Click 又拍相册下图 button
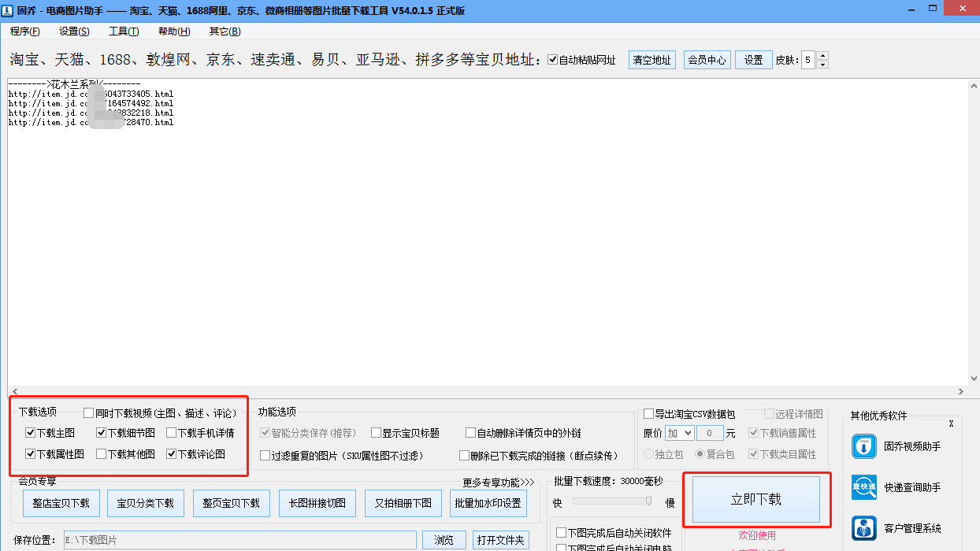Image resolution: width=980 pixels, height=551 pixels. point(403,503)
